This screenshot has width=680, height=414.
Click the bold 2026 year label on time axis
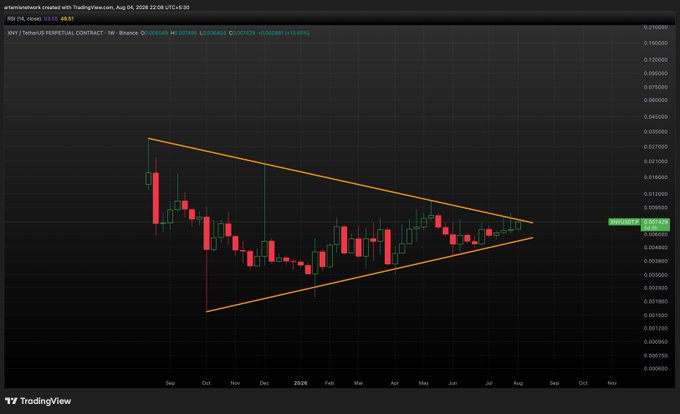pyautogui.click(x=301, y=383)
